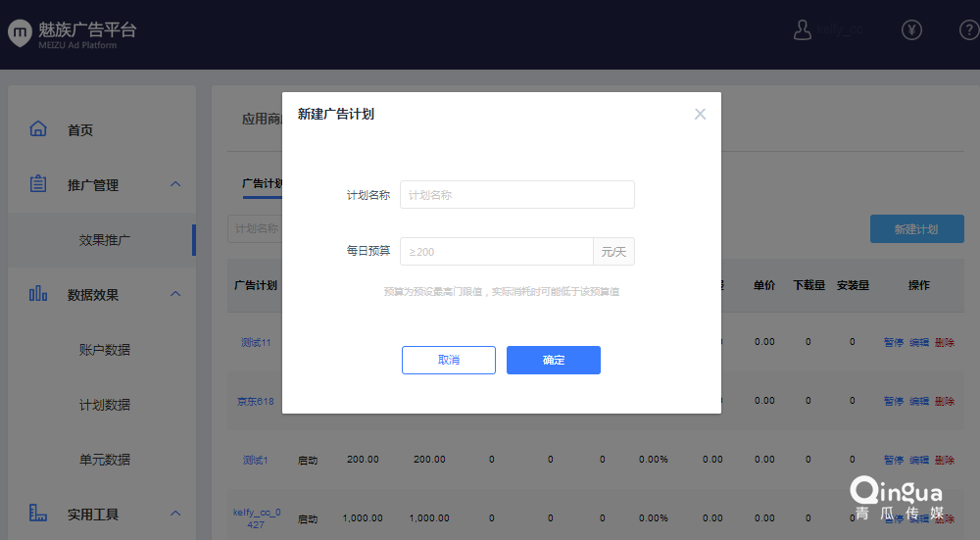980x540 pixels.
Task: Click the 每日预算 budget input field
Action: [x=496, y=252]
